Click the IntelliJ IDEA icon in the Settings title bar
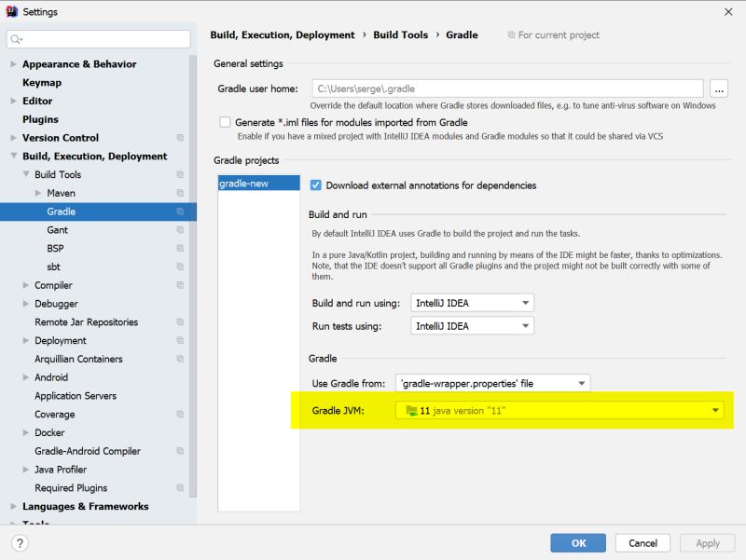 (x=12, y=12)
